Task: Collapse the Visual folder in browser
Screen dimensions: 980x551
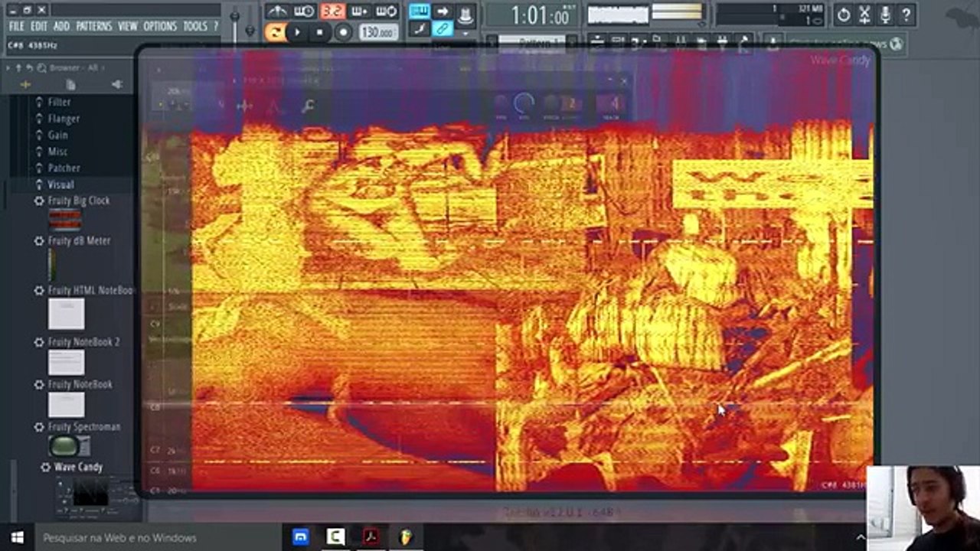Action: pos(60,184)
